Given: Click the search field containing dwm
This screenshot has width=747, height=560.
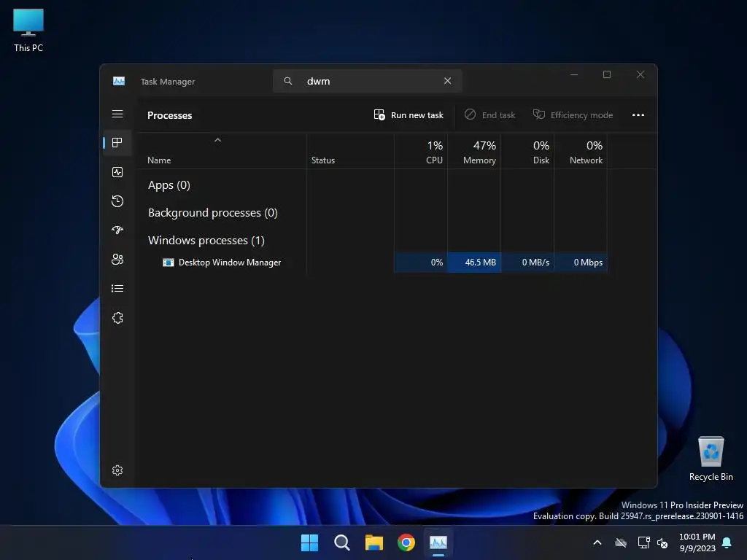Looking at the screenshot, I should [368, 81].
